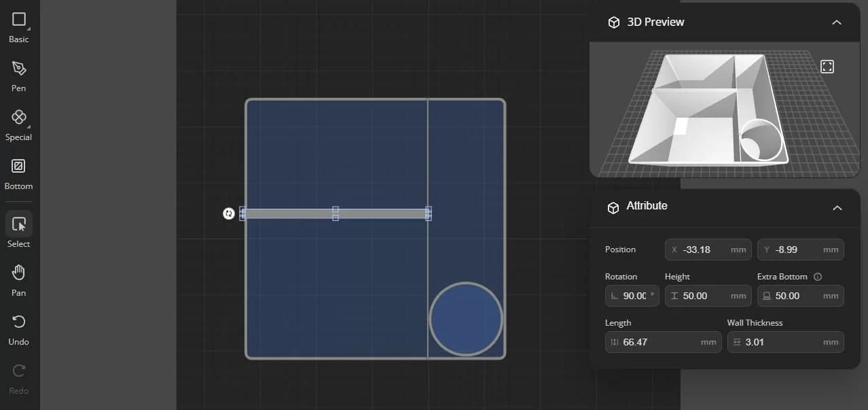Modify the Length value field
Viewport: 868px width, 410px height.
click(x=663, y=342)
